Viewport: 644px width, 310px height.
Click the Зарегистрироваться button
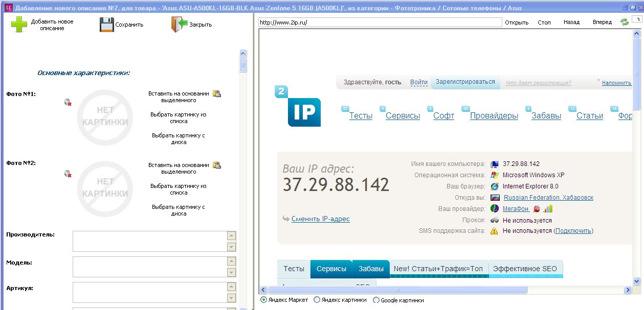(465, 82)
